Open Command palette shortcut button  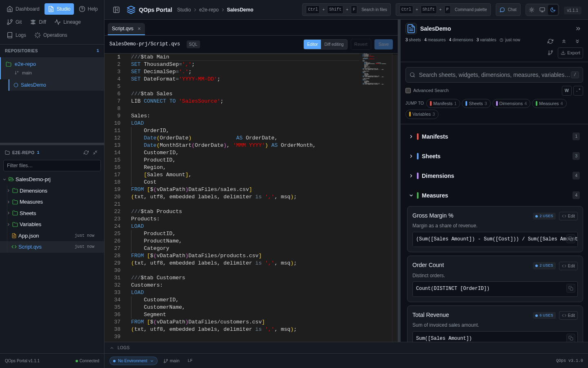pyautogui.click(x=443, y=10)
